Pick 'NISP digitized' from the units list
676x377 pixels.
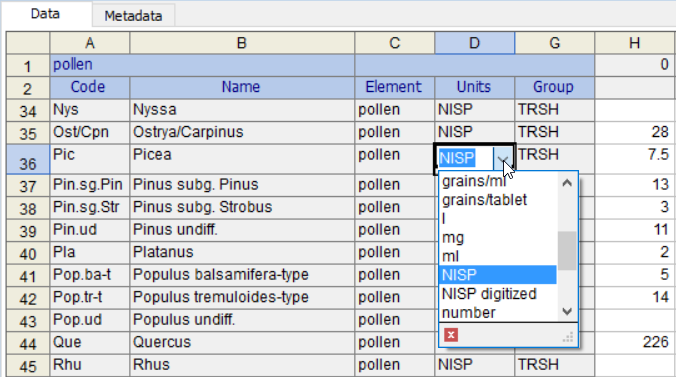coord(498,294)
